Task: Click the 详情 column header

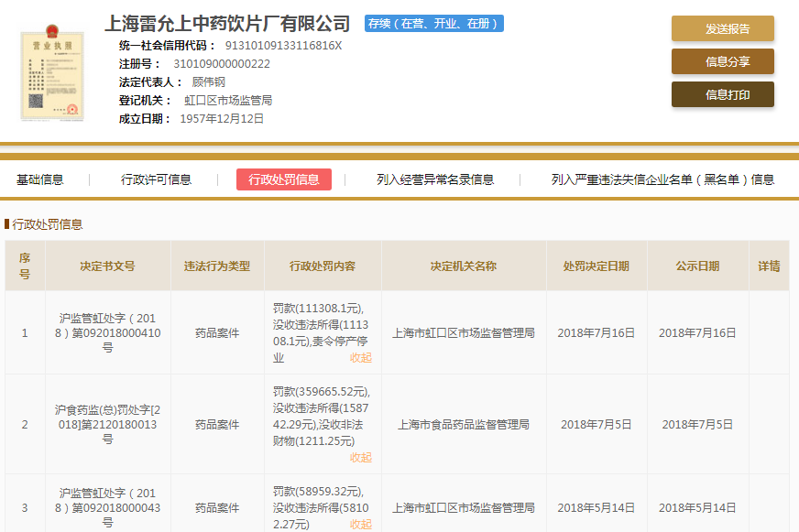Action: click(x=769, y=266)
